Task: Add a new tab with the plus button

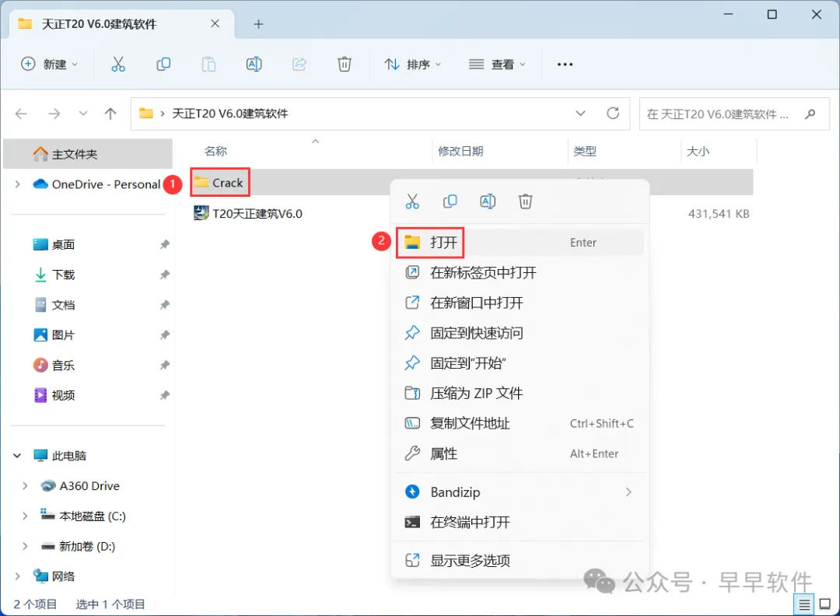Action: pos(258,24)
